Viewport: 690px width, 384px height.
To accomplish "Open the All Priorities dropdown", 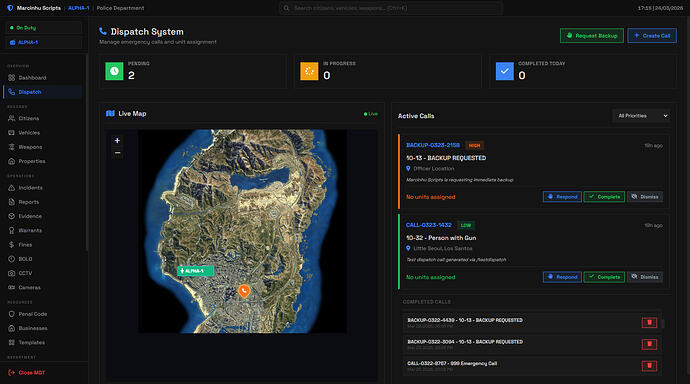I will (x=642, y=116).
